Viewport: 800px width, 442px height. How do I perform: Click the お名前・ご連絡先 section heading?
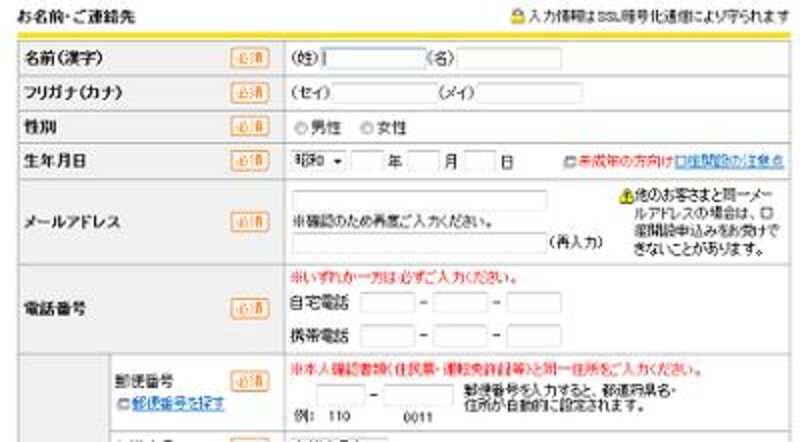tap(77, 17)
